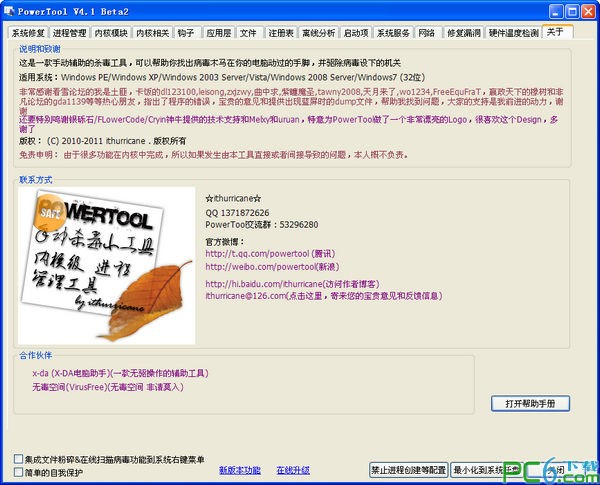Viewport: 600px width, 485px height.
Task: Click the QQ 1371872626 text
Action: point(237,213)
